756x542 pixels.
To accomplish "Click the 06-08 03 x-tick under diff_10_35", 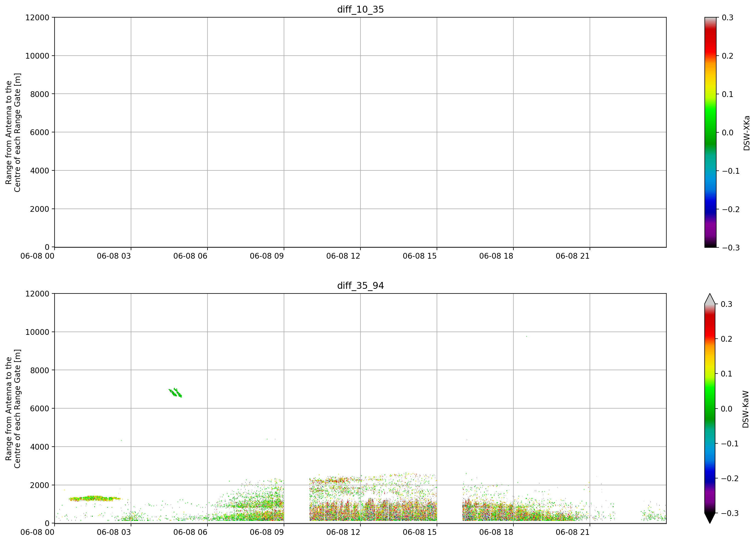I will pos(114,256).
